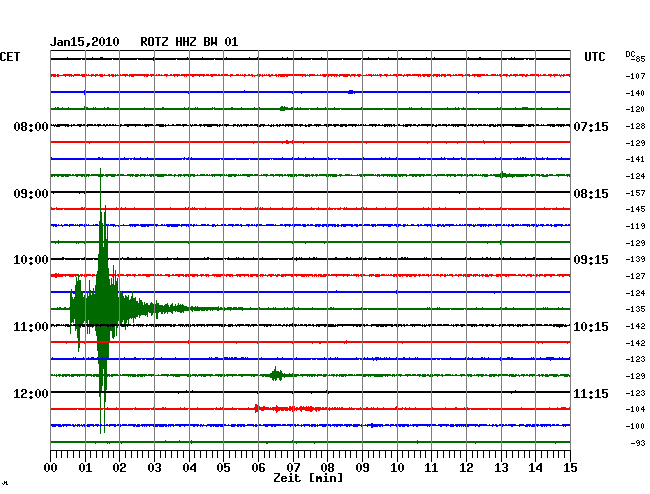Click the CET timezone label
Screen dimensions: 650x494
point(10,57)
